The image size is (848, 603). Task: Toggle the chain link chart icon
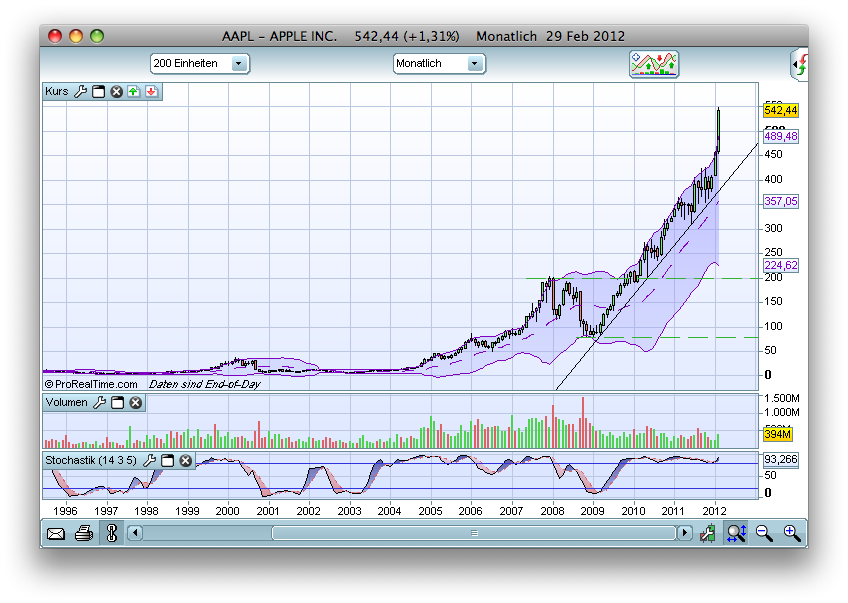[x=112, y=533]
